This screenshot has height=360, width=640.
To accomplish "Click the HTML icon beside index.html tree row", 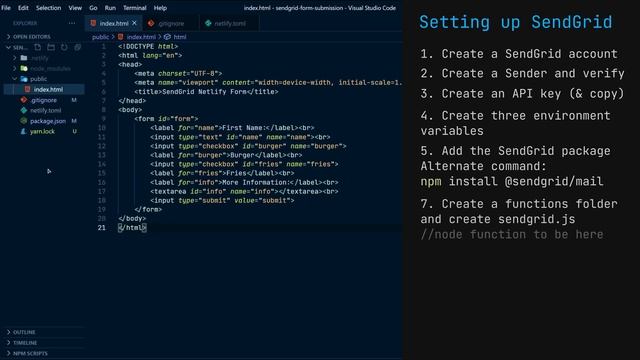I will click(27, 89).
